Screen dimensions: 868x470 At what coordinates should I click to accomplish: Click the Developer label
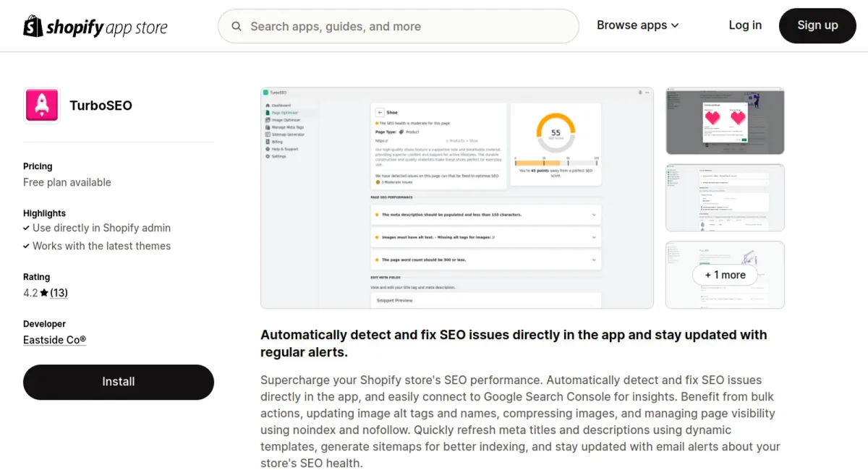coord(44,324)
